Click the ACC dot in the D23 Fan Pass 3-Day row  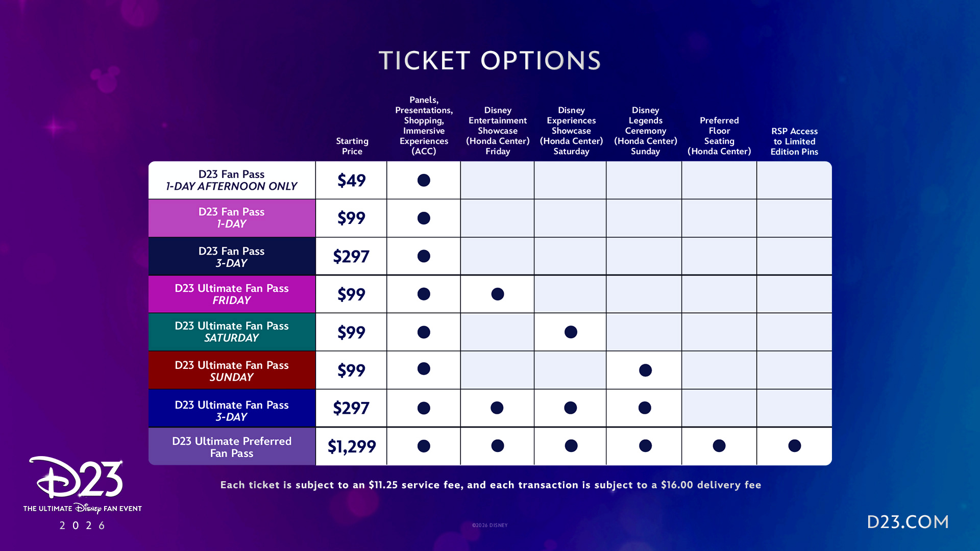tap(424, 256)
